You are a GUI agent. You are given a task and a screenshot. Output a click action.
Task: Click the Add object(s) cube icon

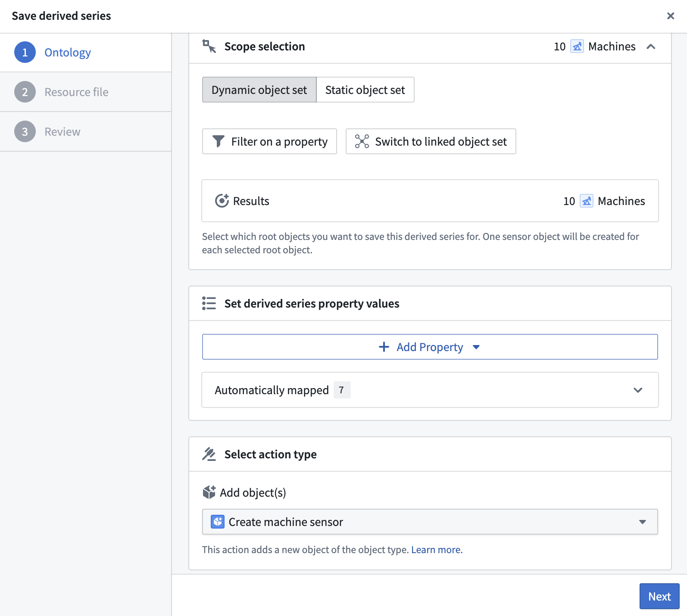pyautogui.click(x=209, y=492)
